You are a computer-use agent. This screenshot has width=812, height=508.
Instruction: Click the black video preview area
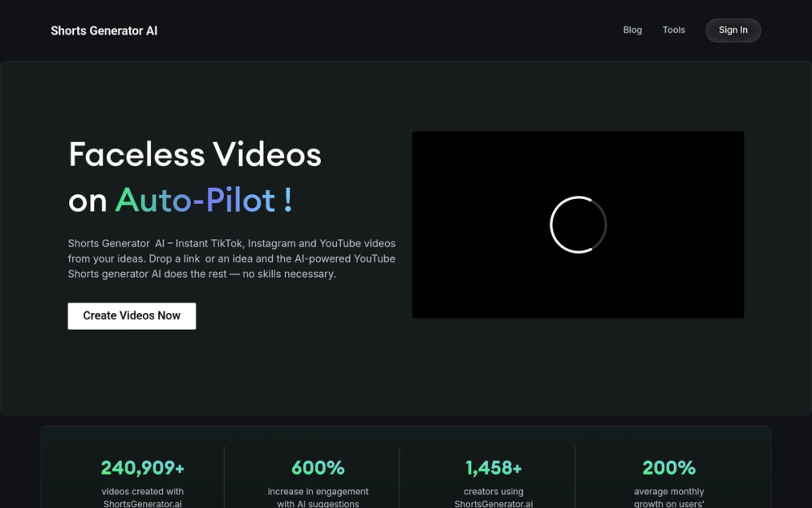click(x=578, y=224)
